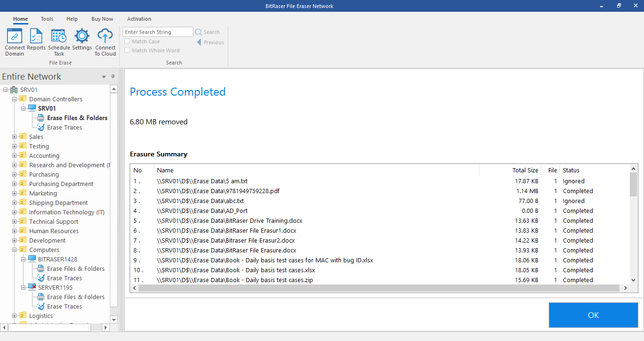Collapse the Domain Controllers node
Viewport: 644px width, 341px height.
14,99
